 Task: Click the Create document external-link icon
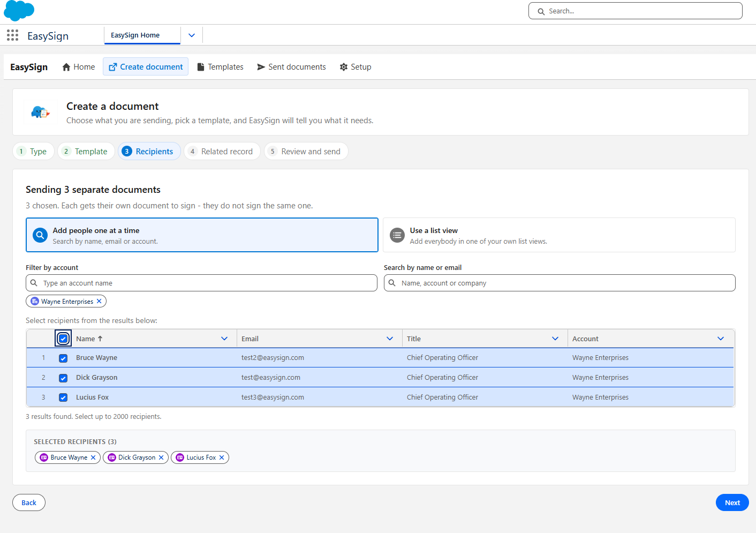(113, 67)
